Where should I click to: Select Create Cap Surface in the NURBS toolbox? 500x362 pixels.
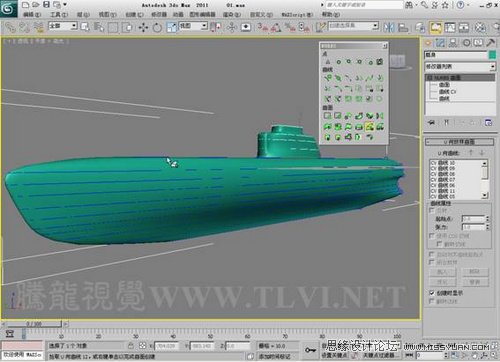tap(359, 126)
